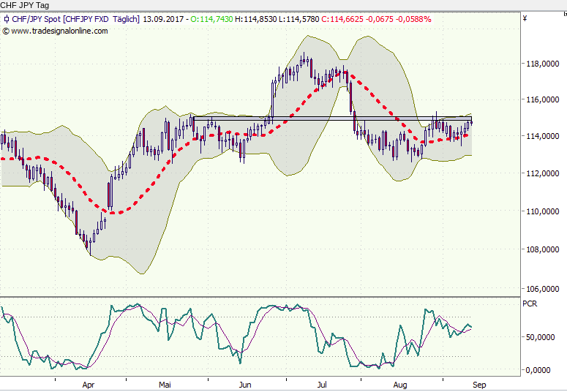Click the PCR indicator label
Image resolution: width=567 pixels, height=392 pixels.
530,304
